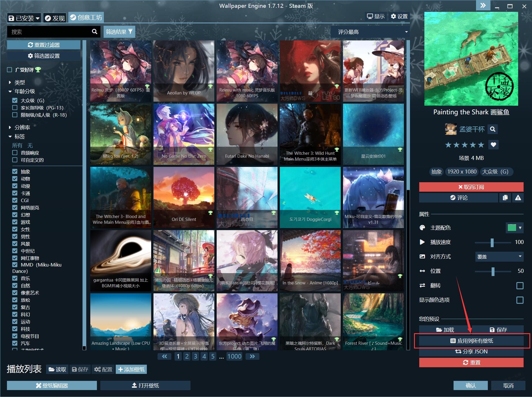The height and width of the screenshot is (397, 532).
Task: Uncheck 动漫 tag
Action: 15,186
